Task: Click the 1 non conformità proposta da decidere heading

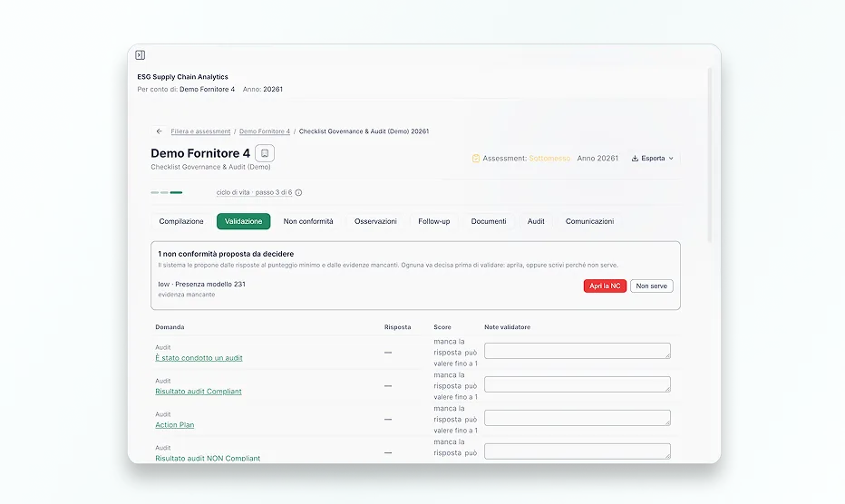Action: (226, 254)
